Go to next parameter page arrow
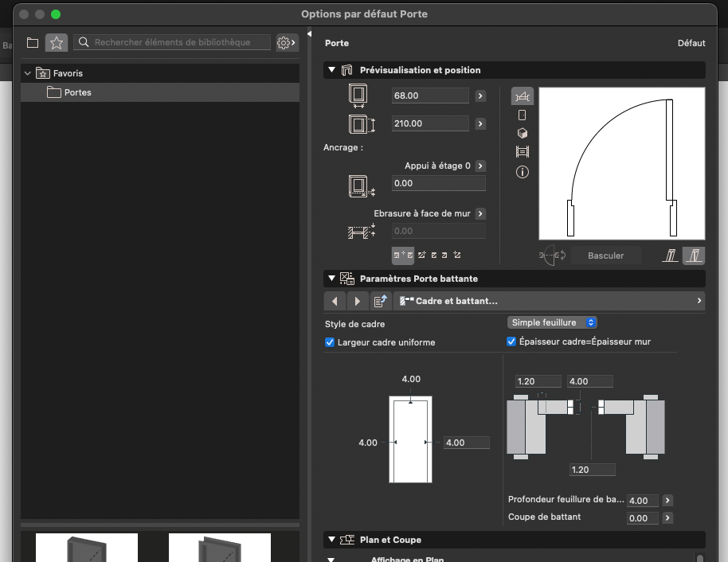Image resolution: width=728 pixels, height=562 pixels. pyautogui.click(x=358, y=301)
